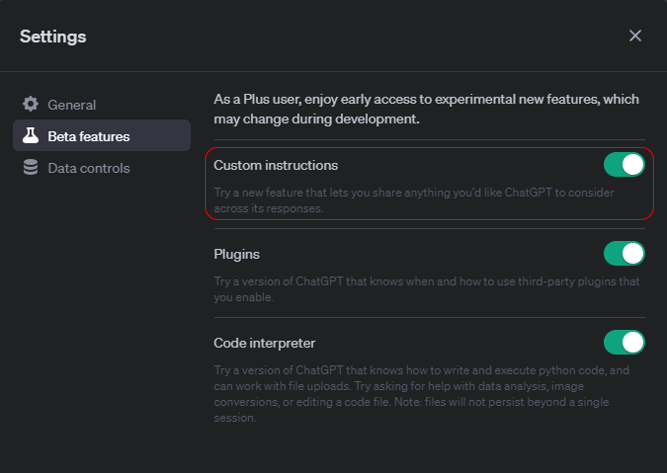Image resolution: width=667 pixels, height=473 pixels.
Task: Click the Custom instructions label
Action: [x=276, y=165]
